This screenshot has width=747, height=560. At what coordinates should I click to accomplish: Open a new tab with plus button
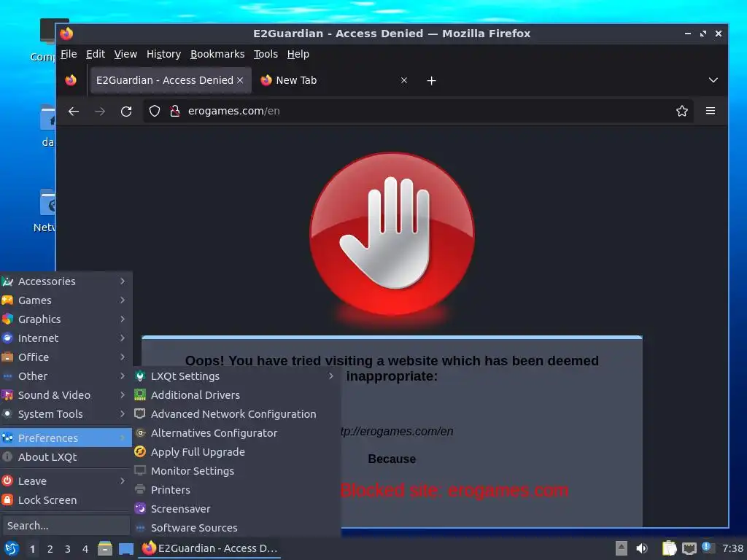click(431, 80)
